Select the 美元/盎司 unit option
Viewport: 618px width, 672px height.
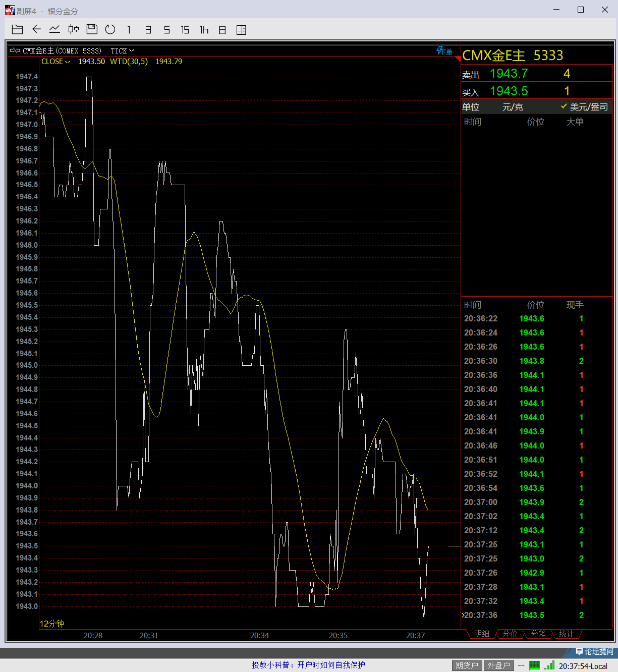(585, 107)
